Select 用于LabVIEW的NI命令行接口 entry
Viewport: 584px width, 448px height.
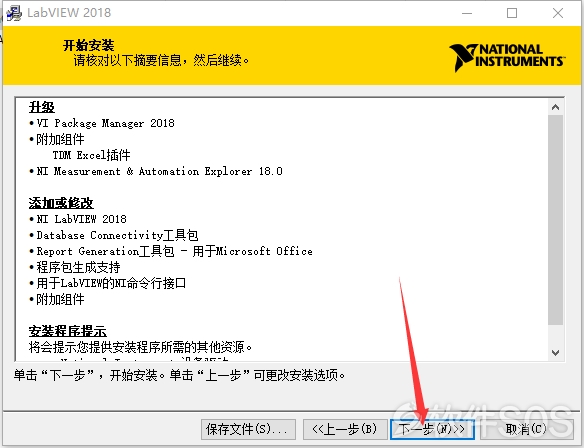[111, 283]
